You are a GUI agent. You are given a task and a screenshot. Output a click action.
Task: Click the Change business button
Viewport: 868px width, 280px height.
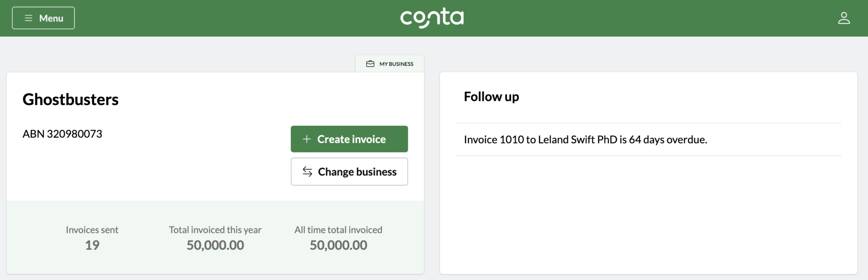pyautogui.click(x=349, y=171)
